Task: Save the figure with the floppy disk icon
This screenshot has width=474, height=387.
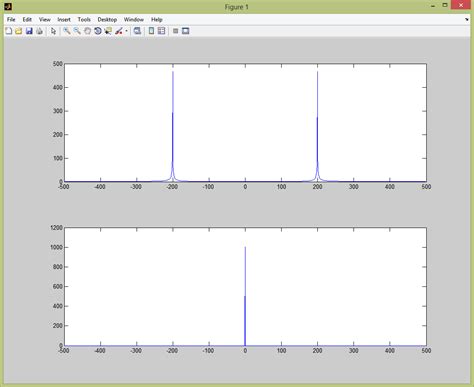Action: point(29,31)
